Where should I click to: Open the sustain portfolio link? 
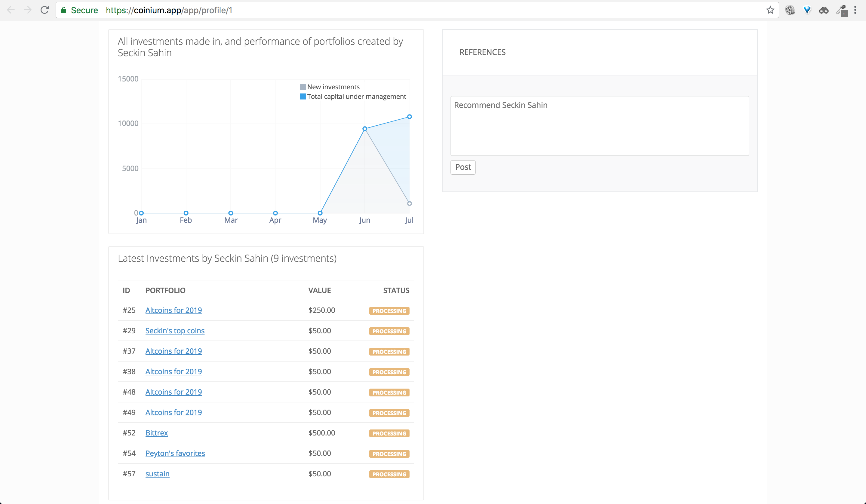click(x=157, y=473)
